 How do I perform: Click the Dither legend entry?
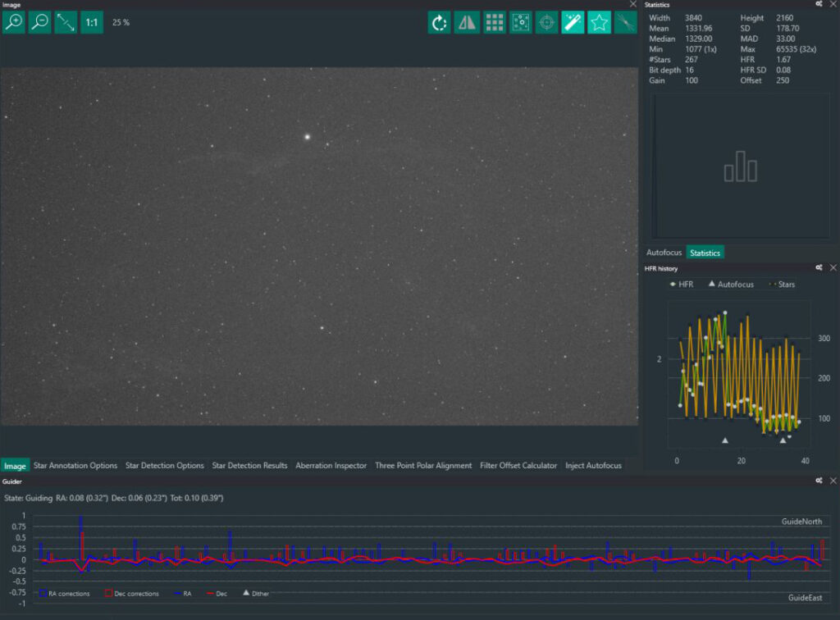[256, 593]
